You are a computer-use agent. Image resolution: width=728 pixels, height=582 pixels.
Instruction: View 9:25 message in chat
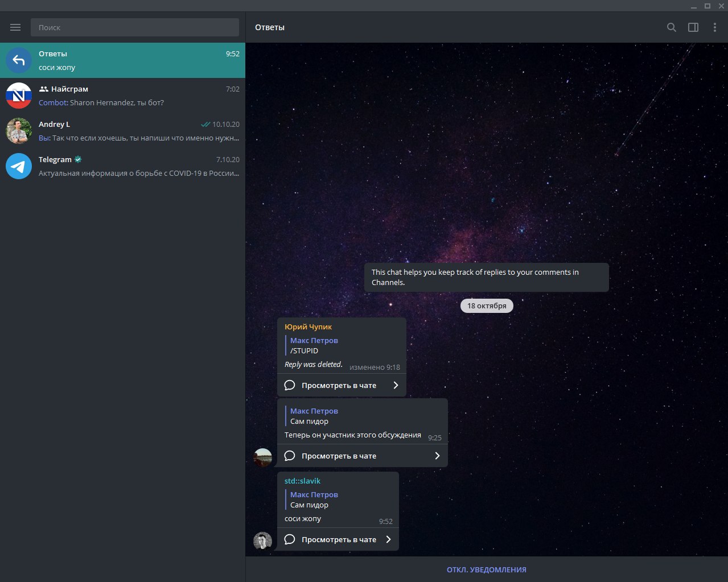[363, 456]
